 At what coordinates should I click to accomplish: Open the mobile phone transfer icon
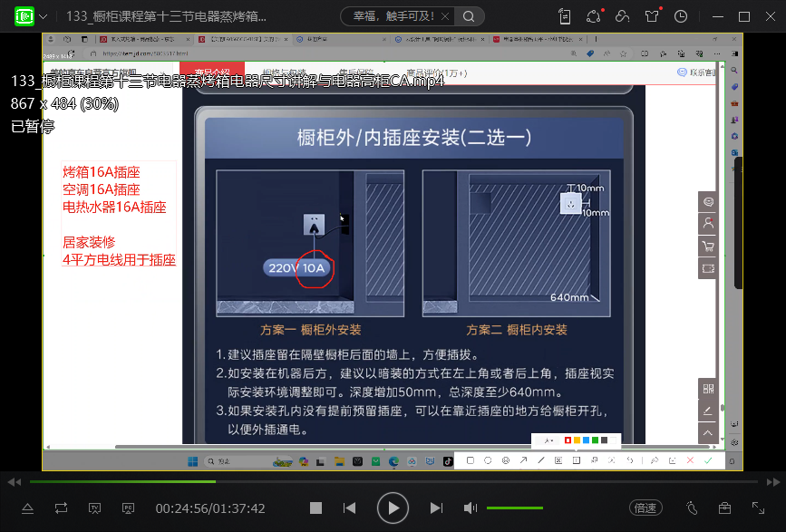pos(565,16)
